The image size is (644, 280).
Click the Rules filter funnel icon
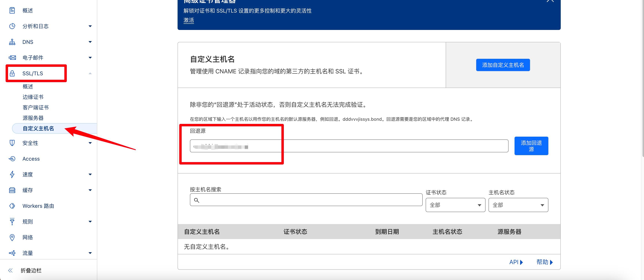coord(12,221)
